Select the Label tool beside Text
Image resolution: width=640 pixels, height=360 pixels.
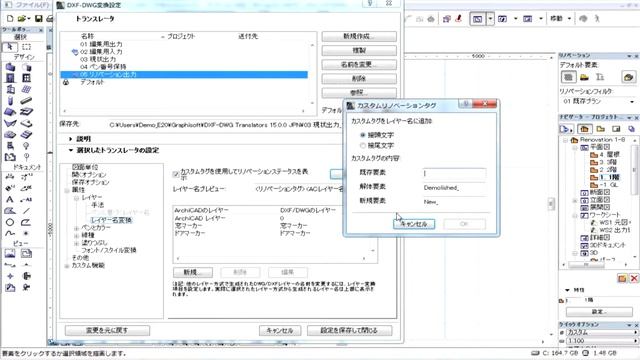pos(27,200)
